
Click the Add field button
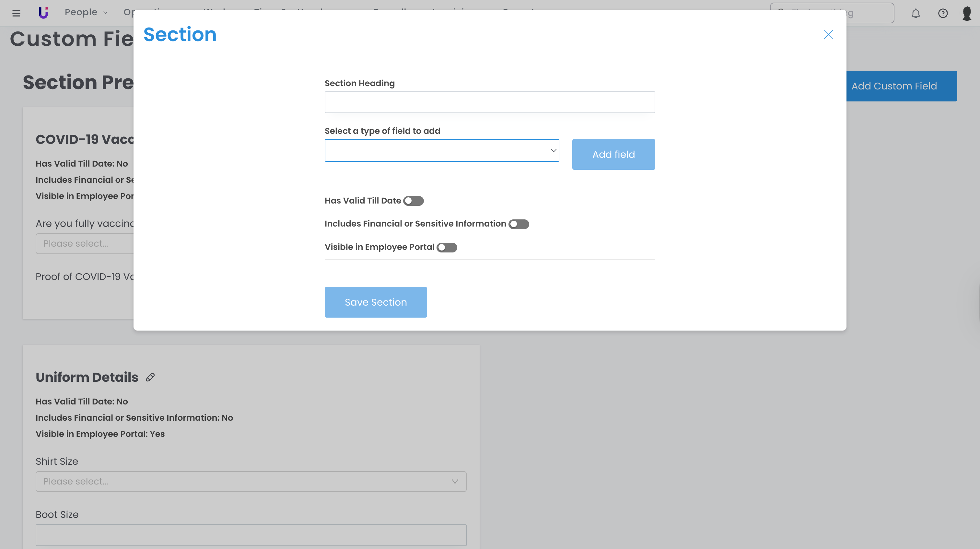[613, 154]
